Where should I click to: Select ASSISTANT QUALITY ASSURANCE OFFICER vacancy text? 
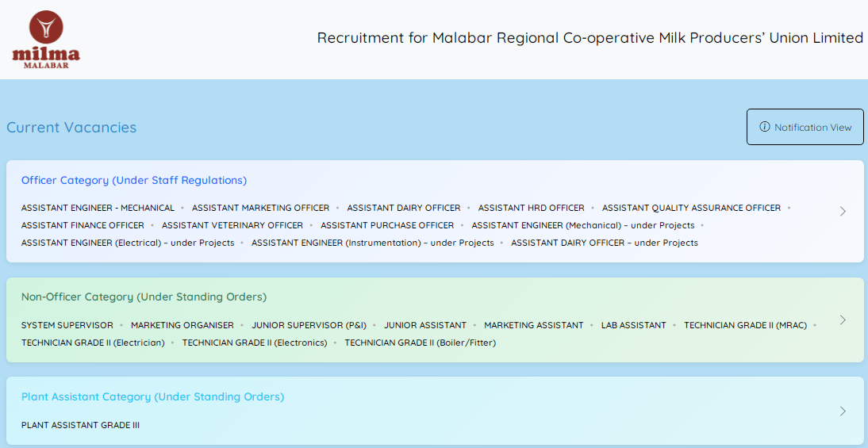(691, 208)
